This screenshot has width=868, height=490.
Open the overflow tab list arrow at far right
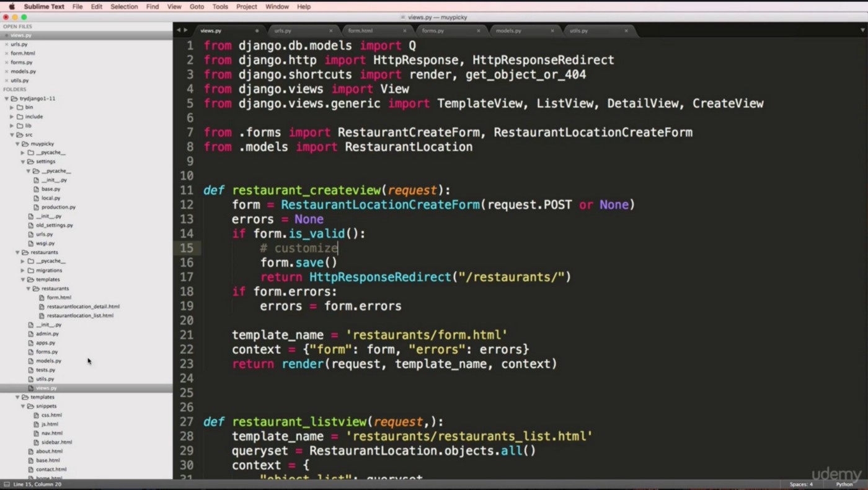click(x=862, y=29)
